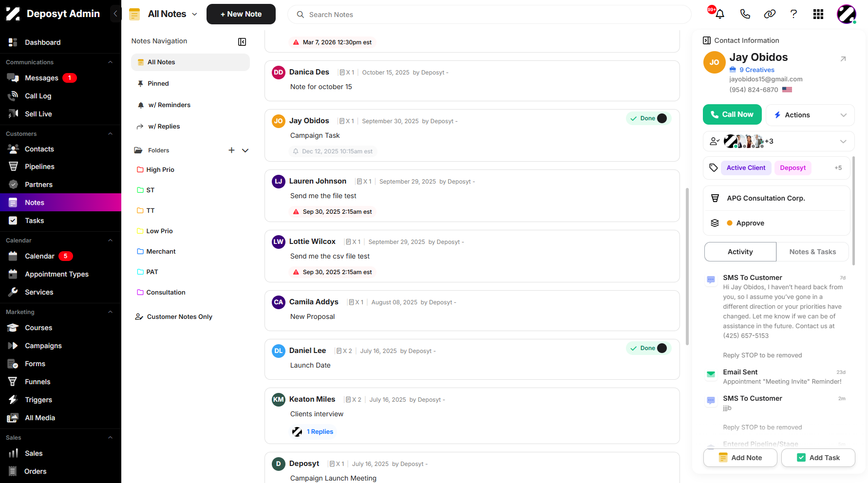868x483 pixels.
Task: Click the Call Now button
Action: pyautogui.click(x=732, y=114)
